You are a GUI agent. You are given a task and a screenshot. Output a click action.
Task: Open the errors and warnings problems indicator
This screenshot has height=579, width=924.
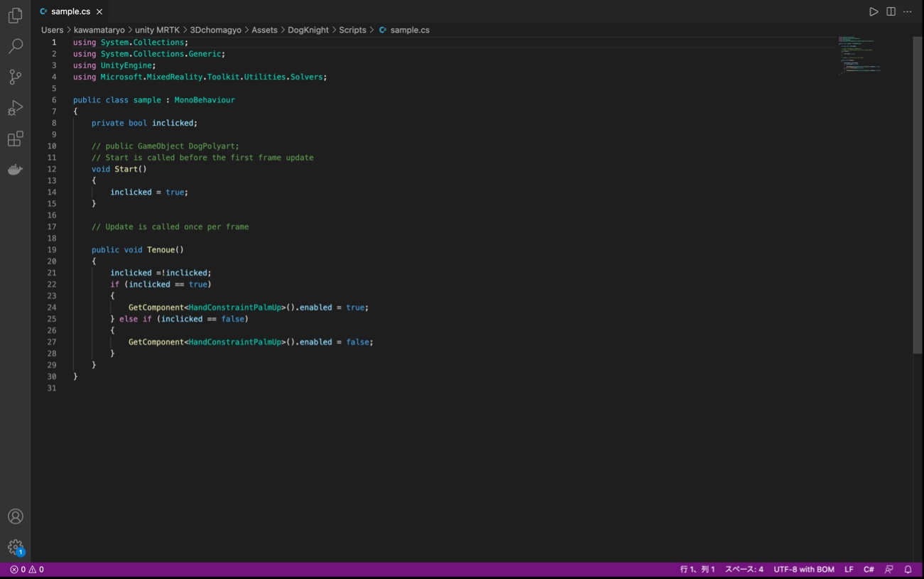tap(27, 569)
